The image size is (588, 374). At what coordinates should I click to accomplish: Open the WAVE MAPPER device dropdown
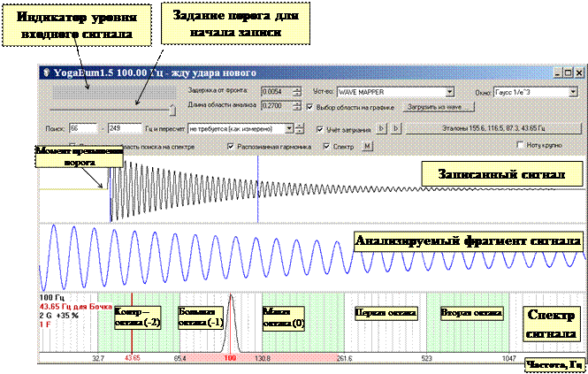449,90
